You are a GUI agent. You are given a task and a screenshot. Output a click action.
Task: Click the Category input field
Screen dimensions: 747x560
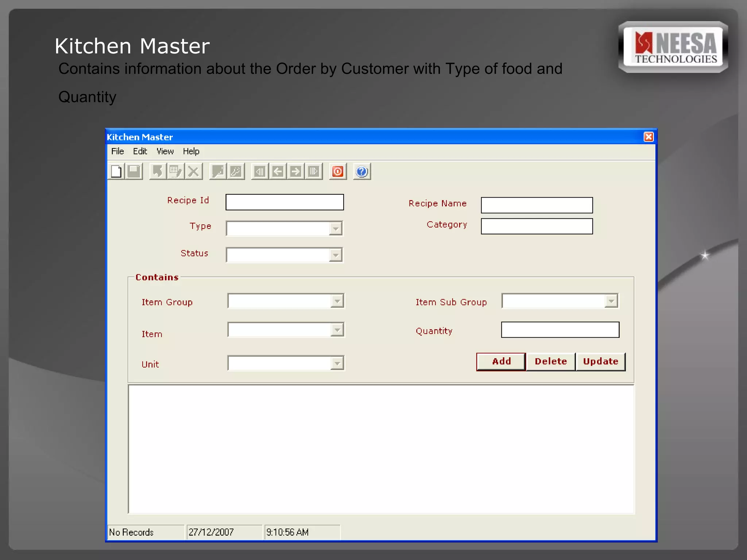coord(537,226)
